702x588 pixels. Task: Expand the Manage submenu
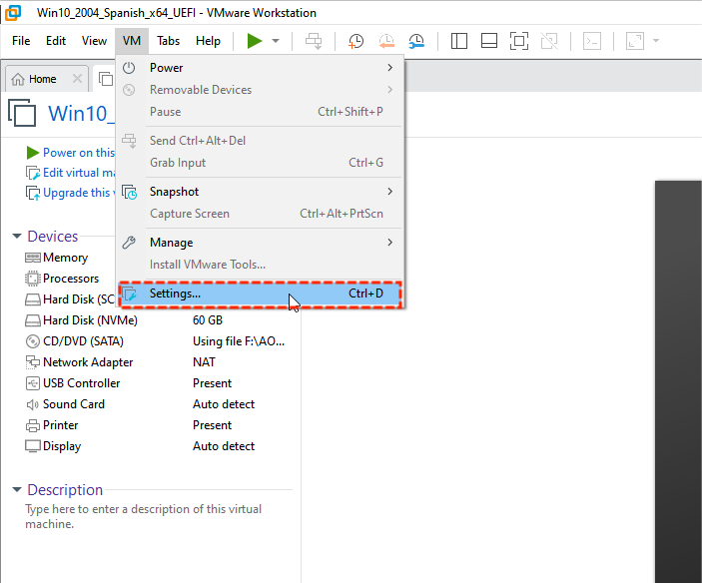pos(261,243)
